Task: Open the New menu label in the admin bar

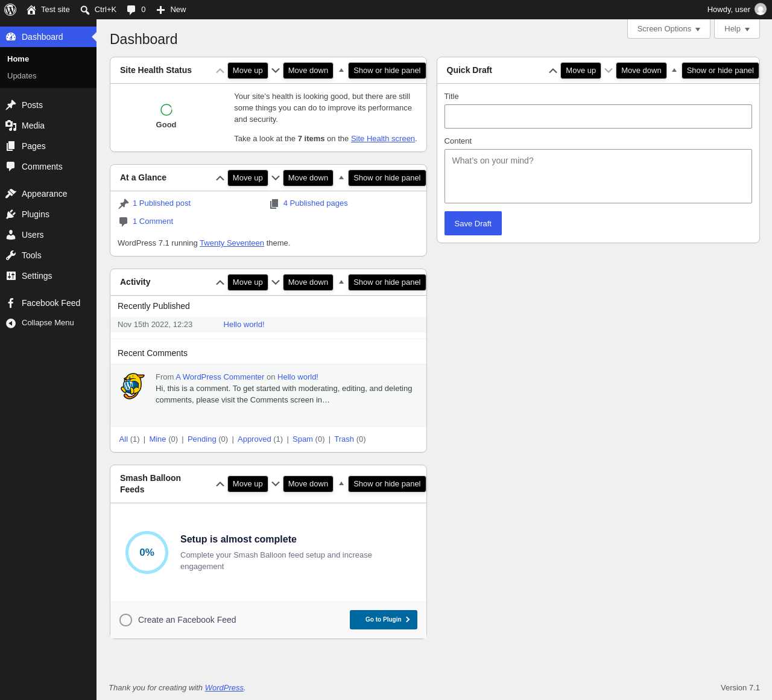Action: [x=178, y=10]
